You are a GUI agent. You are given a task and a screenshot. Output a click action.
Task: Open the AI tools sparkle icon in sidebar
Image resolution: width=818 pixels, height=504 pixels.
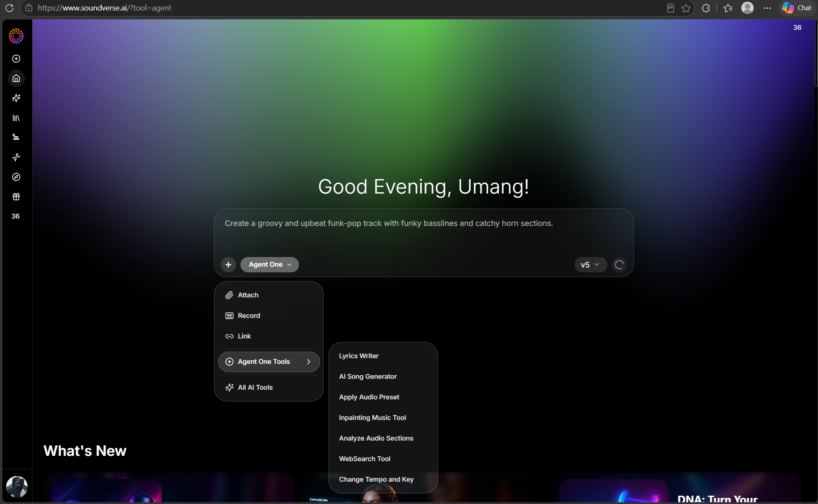pos(16,98)
